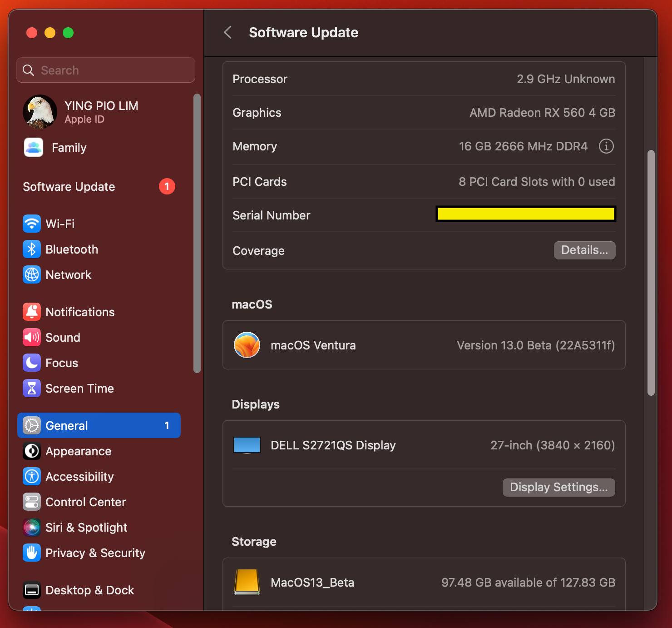The image size is (672, 628).
Task: Click the "macOS Ventura" name text
Action: pos(313,345)
